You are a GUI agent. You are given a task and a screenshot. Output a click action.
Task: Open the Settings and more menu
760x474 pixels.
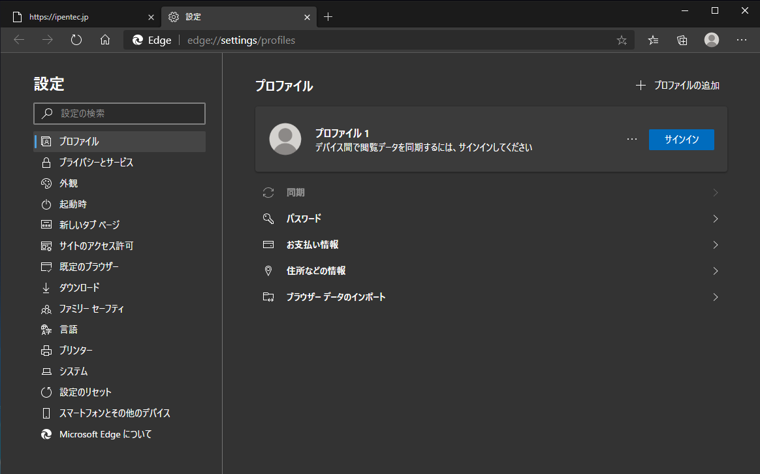pos(742,40)
